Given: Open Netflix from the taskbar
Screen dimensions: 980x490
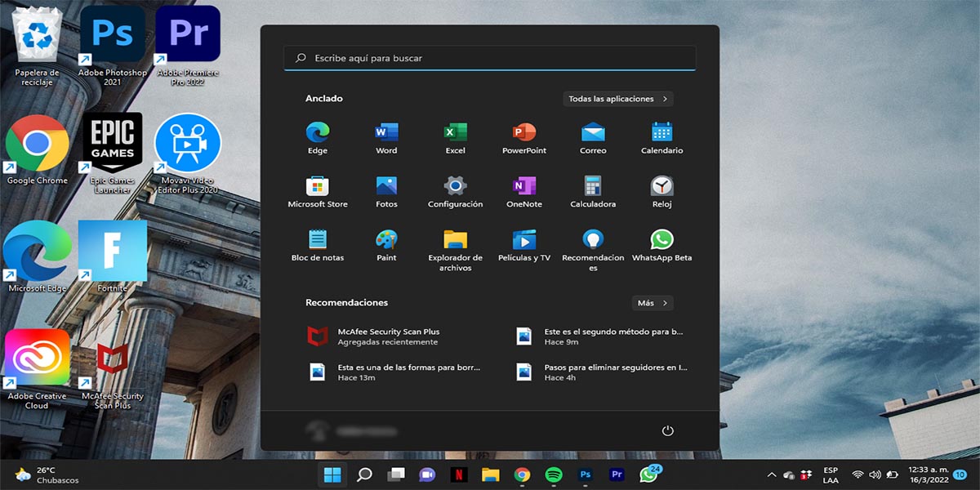Looking at the screenshot, I should point(460,474).
